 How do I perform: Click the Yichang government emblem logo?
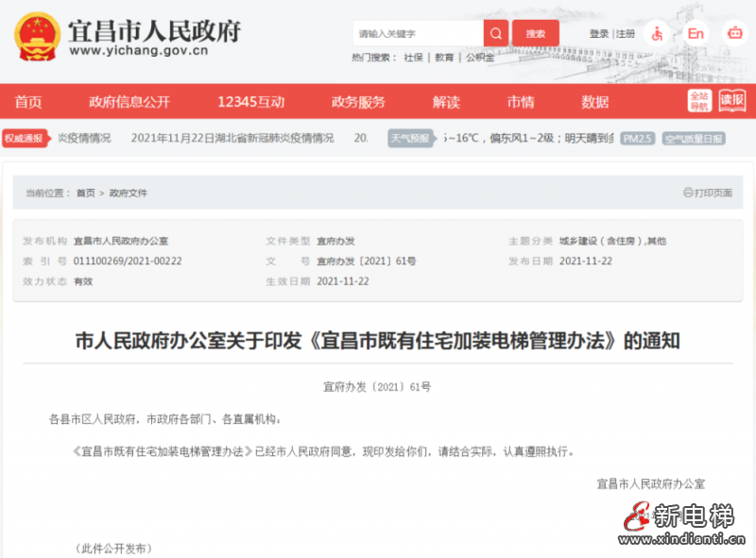point(36,35)
